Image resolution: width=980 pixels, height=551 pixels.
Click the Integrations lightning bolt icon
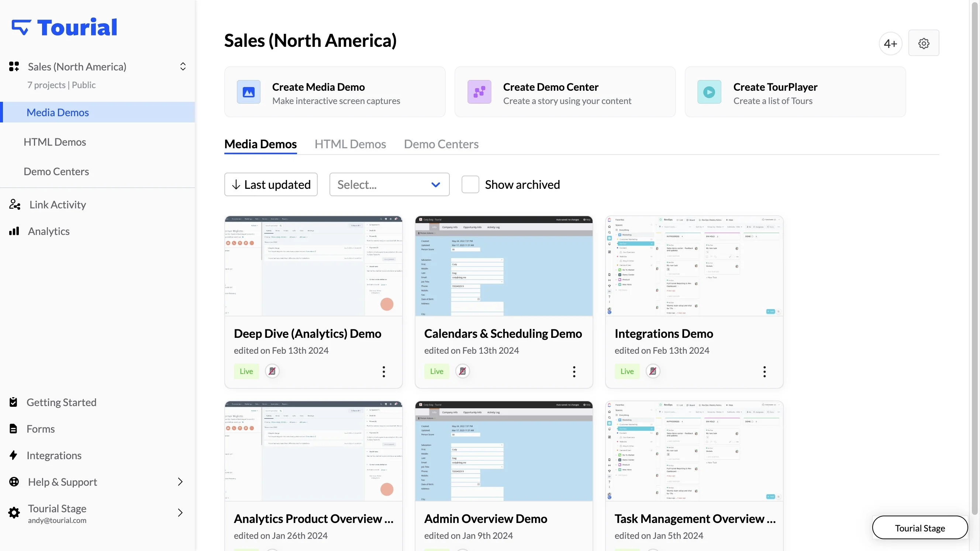coord(13,455)
